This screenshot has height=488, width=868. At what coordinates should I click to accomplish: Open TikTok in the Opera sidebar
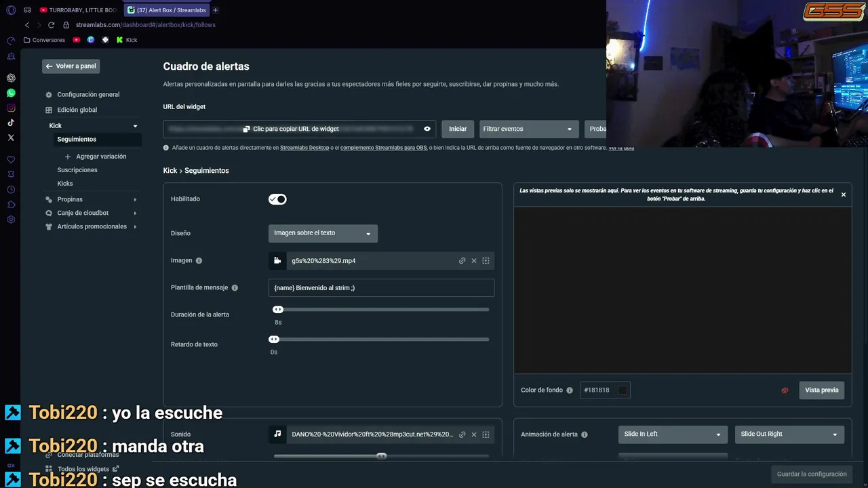pos(11,123)
